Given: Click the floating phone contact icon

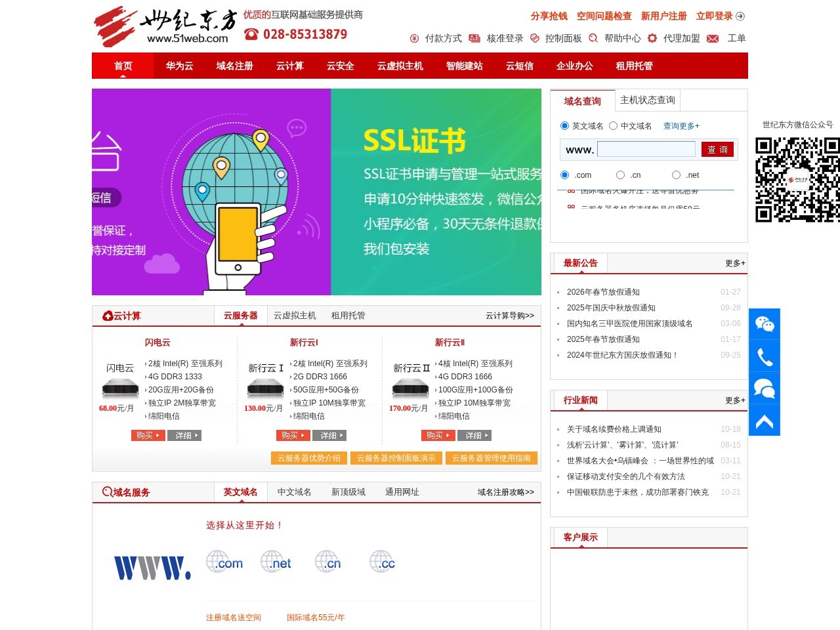Looking at the screenshot, I should [x=764, y=356].
